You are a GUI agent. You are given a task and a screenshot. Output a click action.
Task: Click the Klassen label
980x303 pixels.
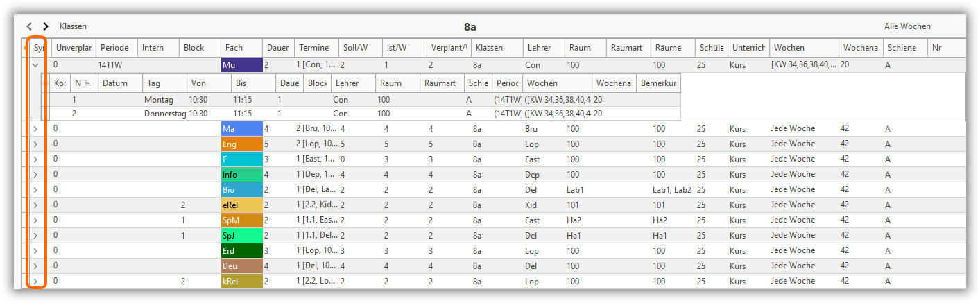pos(73,26)
